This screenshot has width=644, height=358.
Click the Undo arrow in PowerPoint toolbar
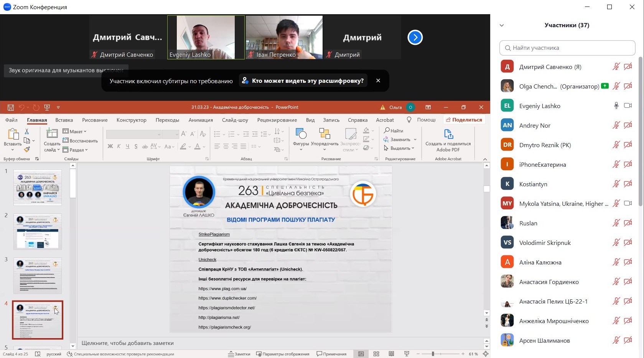coord(21,107)
